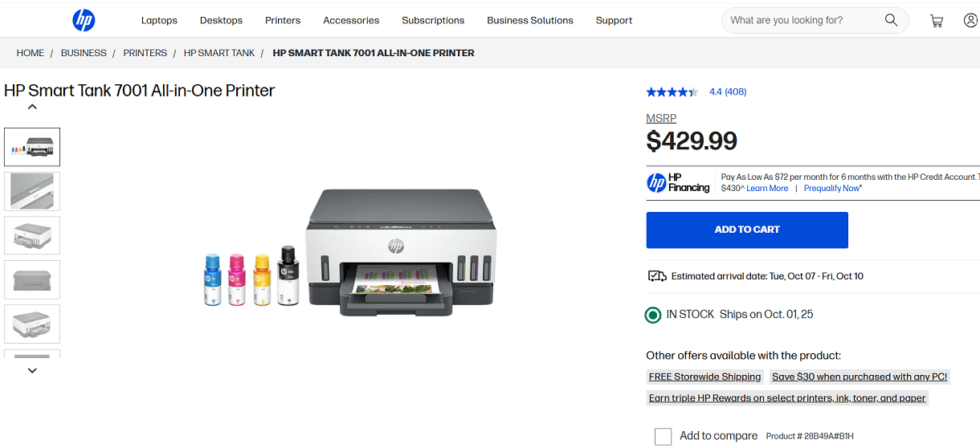The image size is (980, 448).
Task: Open the 4.4 (408) reviews link
Action: pos(728,92)
